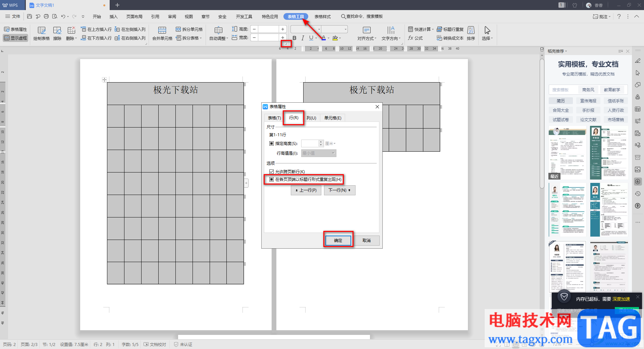Apply the font color A swatch
The image size is (644, 349).
pyautogui.click(x=323, y=38)
